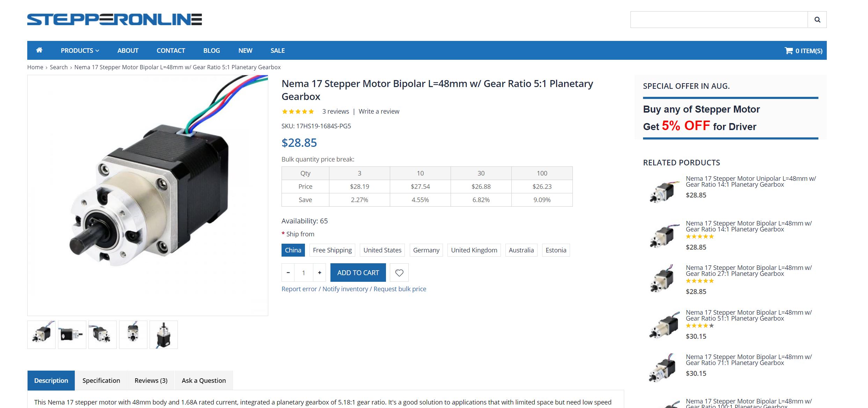Click the Add to Cart button
Viewport: 868px width, 408px height.
click(358, 273)
